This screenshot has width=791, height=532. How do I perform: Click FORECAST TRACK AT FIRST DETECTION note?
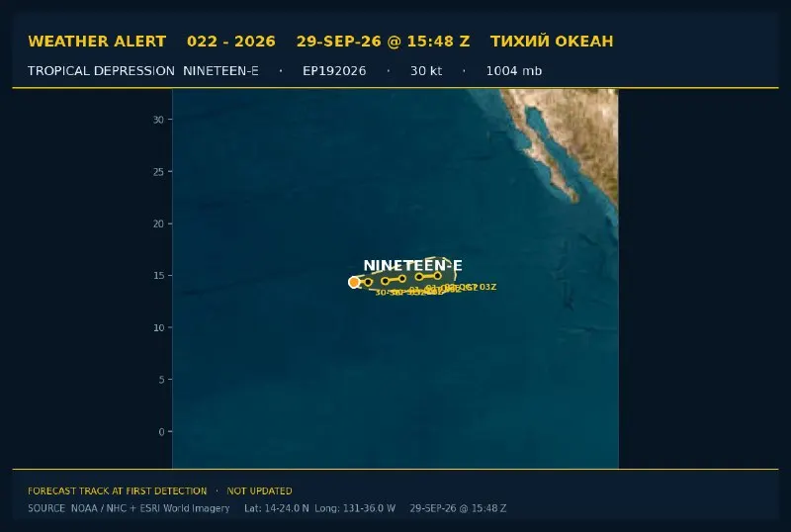tap(117, 490)
